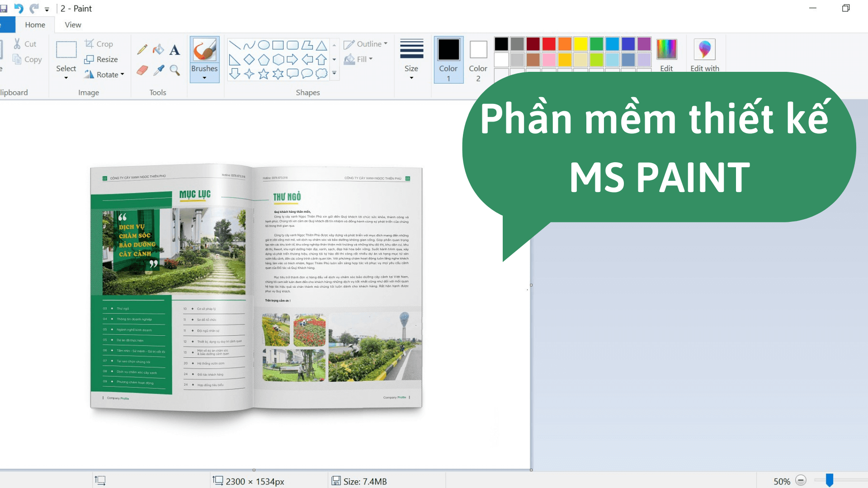This screenshot has height=488, width=868.
Task: Choose the Curve shape
Action: (249, 45)
